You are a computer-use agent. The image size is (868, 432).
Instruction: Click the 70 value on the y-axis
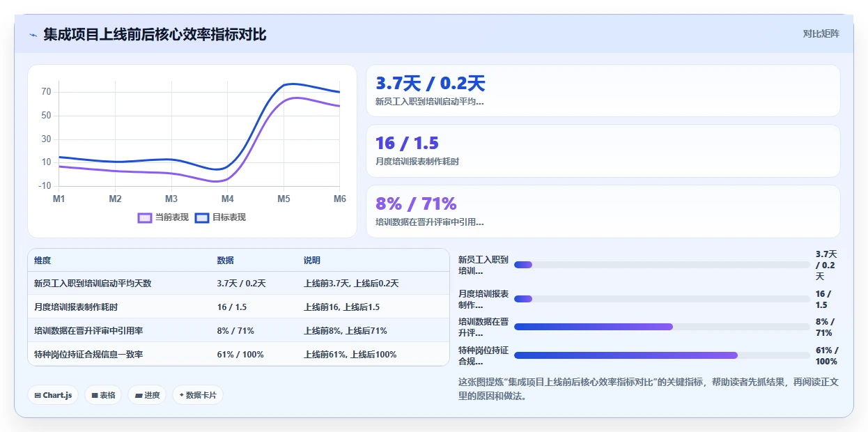46,92
